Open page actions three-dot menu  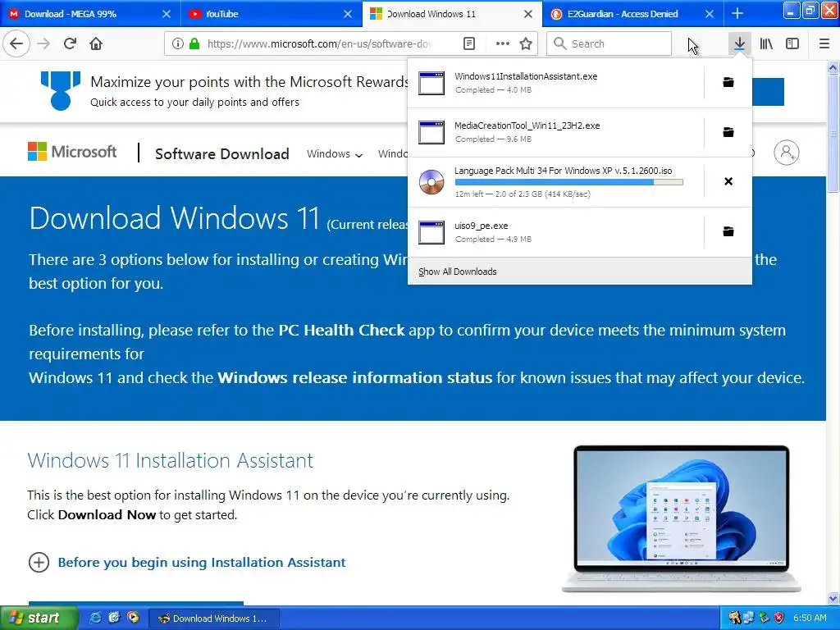click(503, 43)
